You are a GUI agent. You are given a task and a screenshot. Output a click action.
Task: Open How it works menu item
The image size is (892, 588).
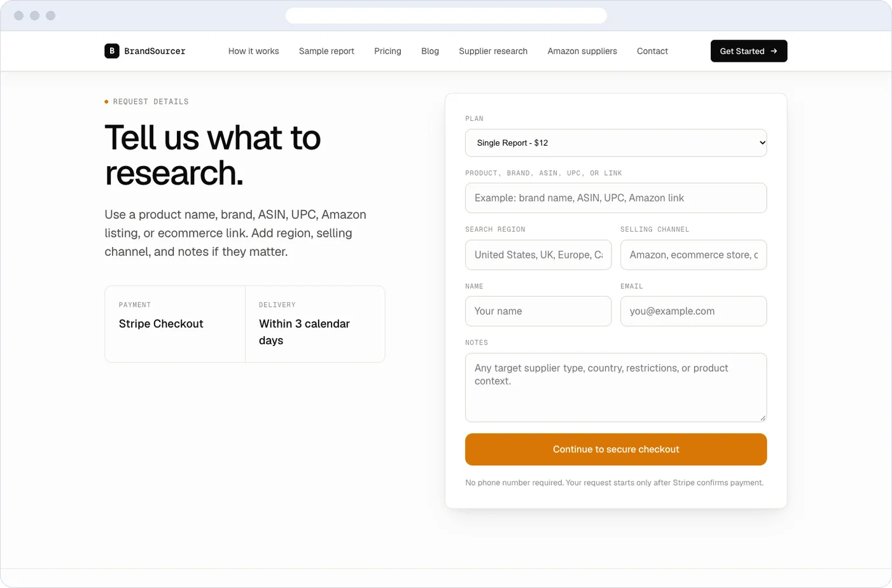(x=253, y=51)
